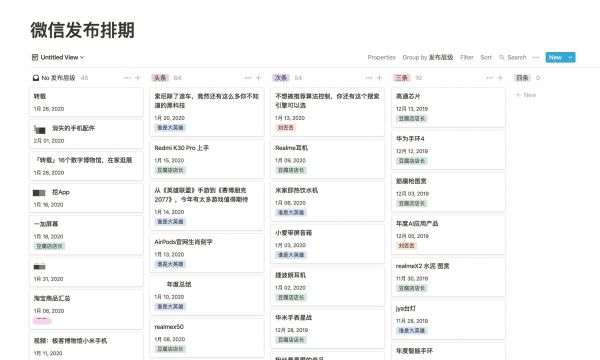Click the green tag on 高通芯片 card
Image resolution: width=600 pixels, height=360 pixels.
pos(411,119)
